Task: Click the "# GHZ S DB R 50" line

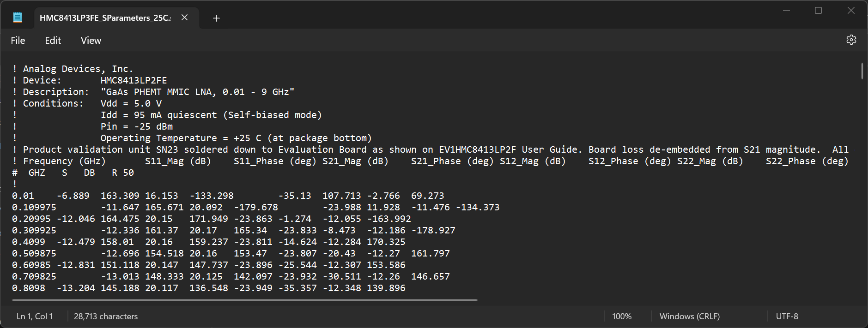Action: click(x=73, y=173)
